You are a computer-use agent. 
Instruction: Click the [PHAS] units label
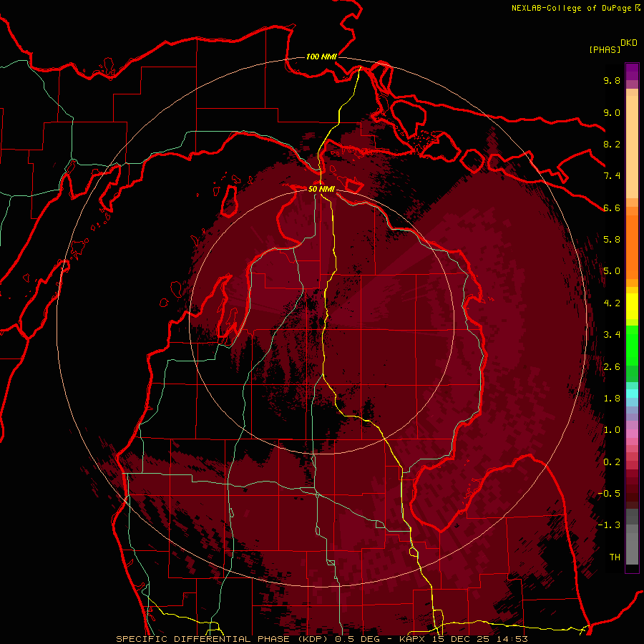(605, 50)
